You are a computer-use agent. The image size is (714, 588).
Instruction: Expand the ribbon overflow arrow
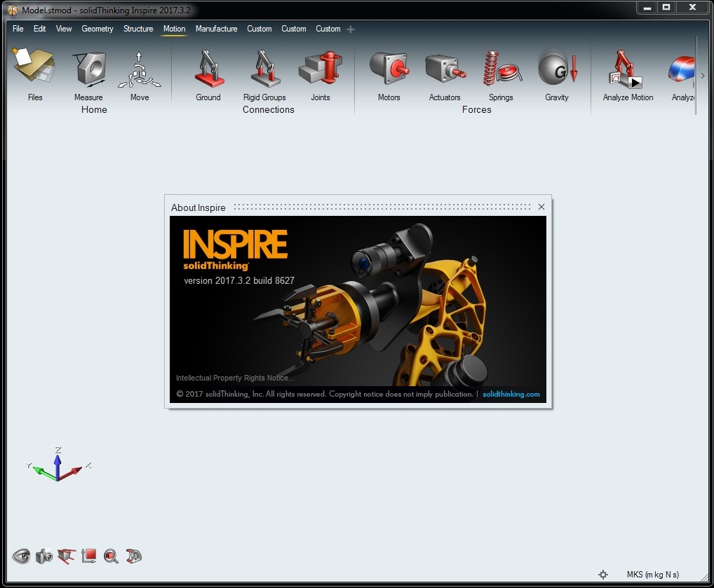click(x=703, y=76)
